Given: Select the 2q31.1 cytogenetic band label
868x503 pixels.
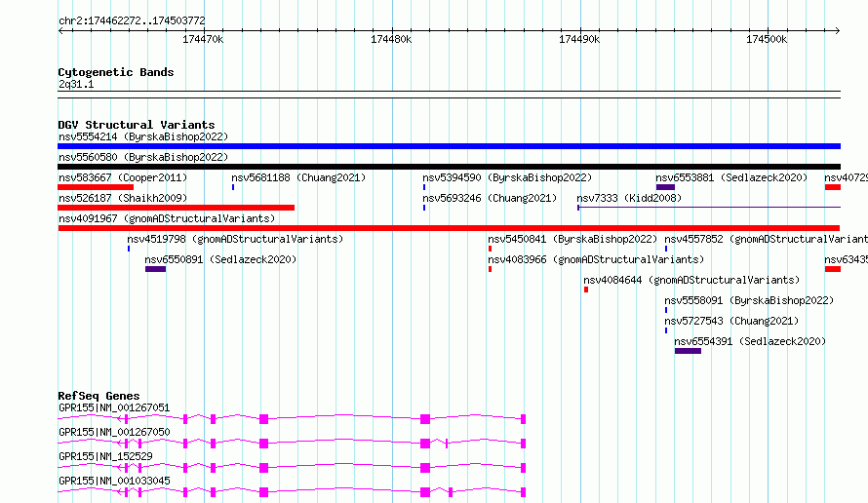Looking at the screenshot, I should click(x=76, y=84).
